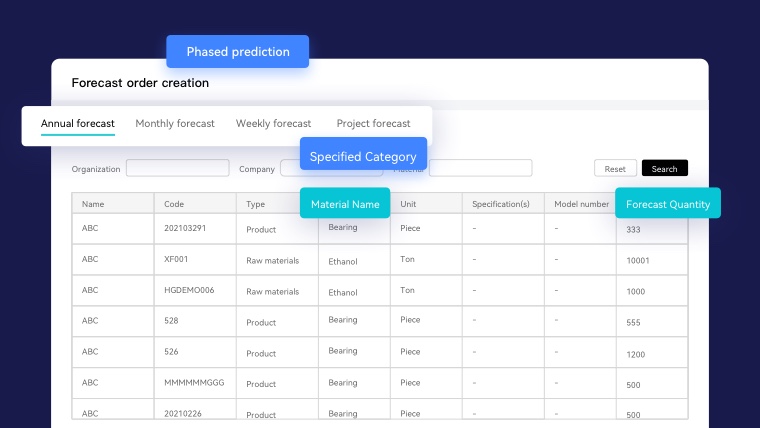The width and height of the screenshot is (760, 428).
Task: Select the Weekly forecast tab
Action: click(273, 124)
